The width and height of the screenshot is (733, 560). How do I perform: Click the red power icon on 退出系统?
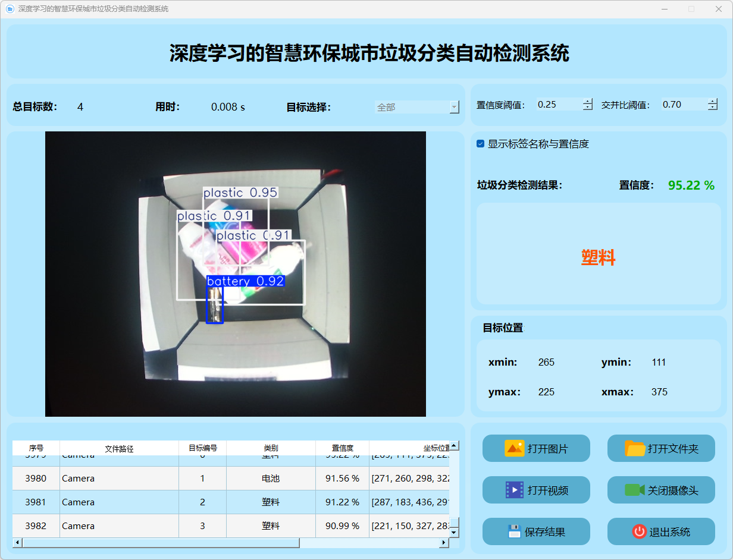pos(640,531)
